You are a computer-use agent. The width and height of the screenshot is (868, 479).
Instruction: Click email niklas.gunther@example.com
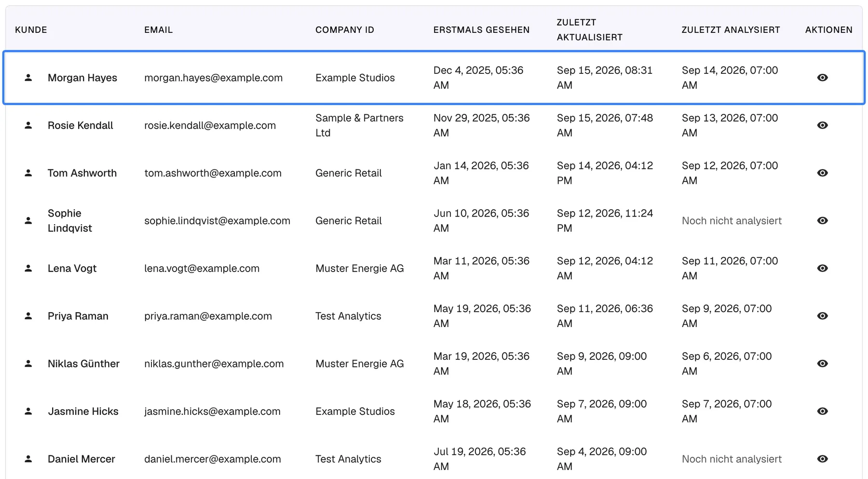[x=214, y=364]
